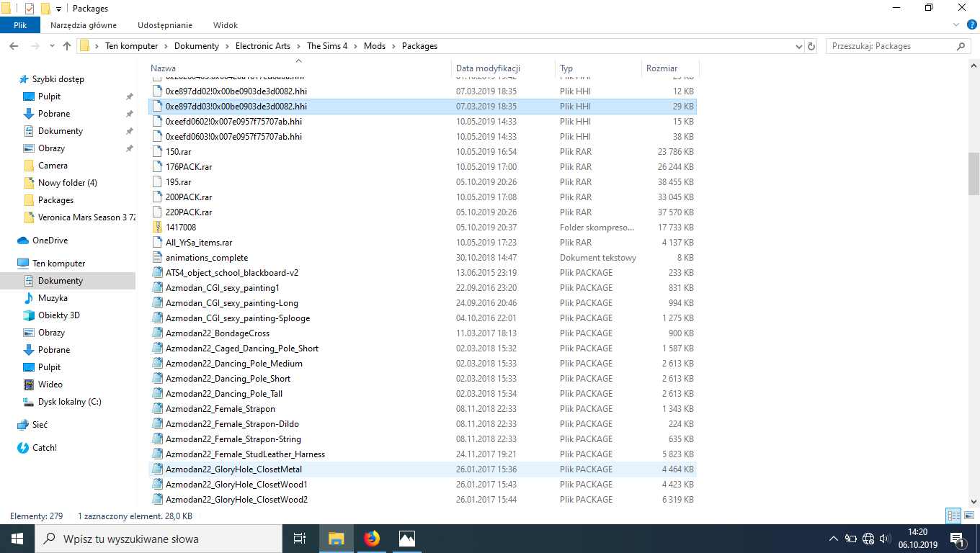Open Dokumenty via the breadcrumb path
The width and height of the screenshot is (980, 553).
click(x=195, y=45)
